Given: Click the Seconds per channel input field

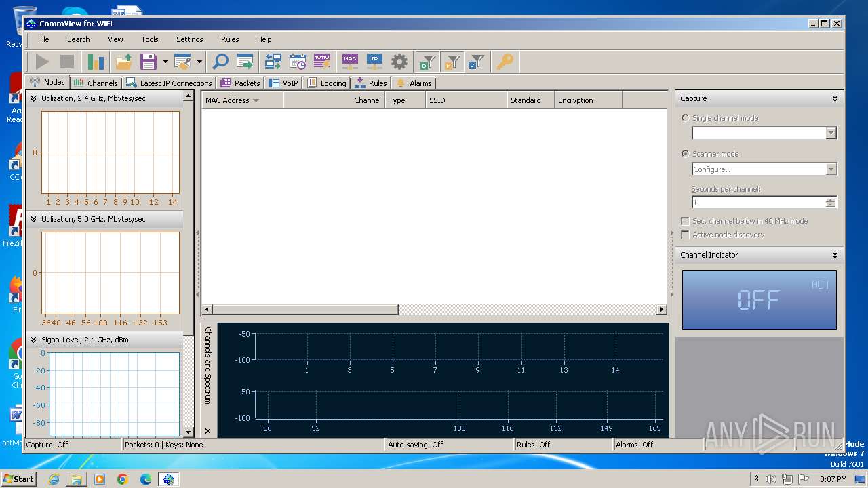Looking at the screenshot, I should (758, 203).
